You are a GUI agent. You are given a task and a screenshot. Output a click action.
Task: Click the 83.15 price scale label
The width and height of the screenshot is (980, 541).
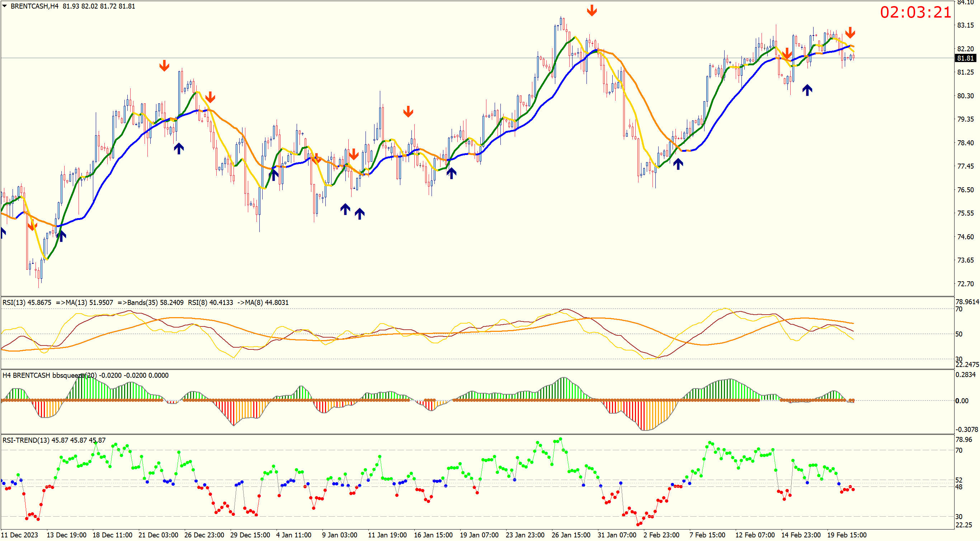[965, 25]
